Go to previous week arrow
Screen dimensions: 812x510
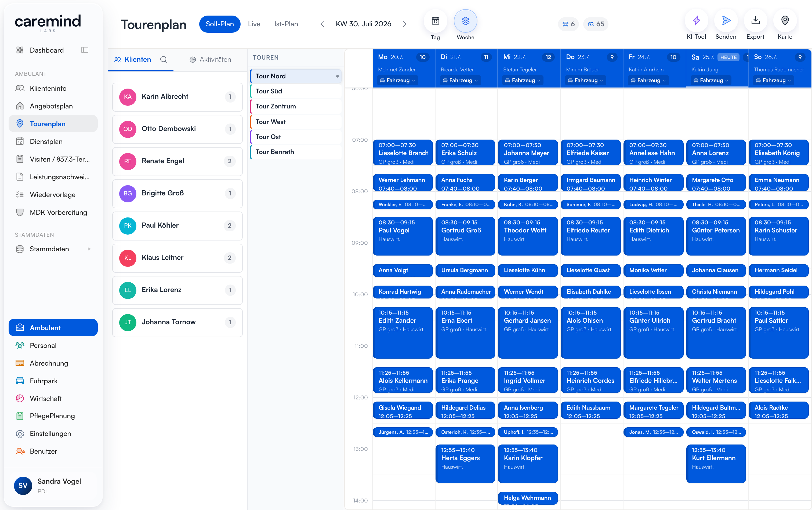(322, 24)
